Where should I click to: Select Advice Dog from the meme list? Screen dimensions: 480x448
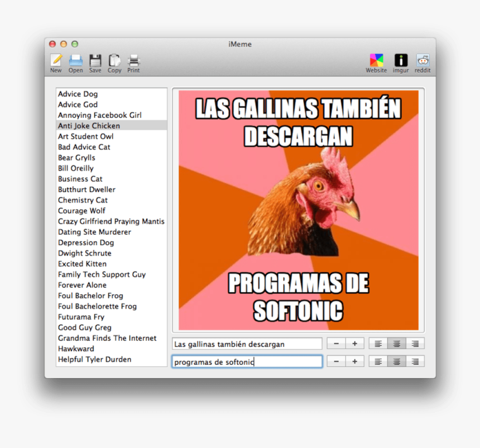[x=78, y=94]
